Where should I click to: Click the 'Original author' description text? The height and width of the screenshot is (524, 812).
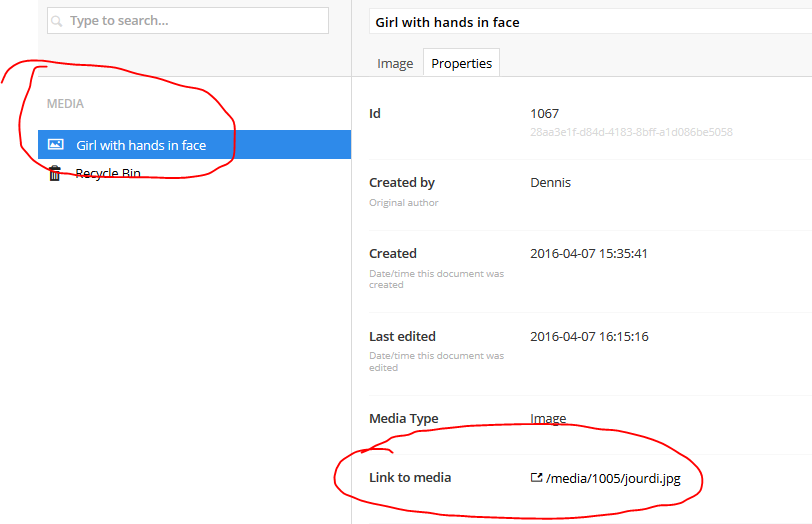404,203
